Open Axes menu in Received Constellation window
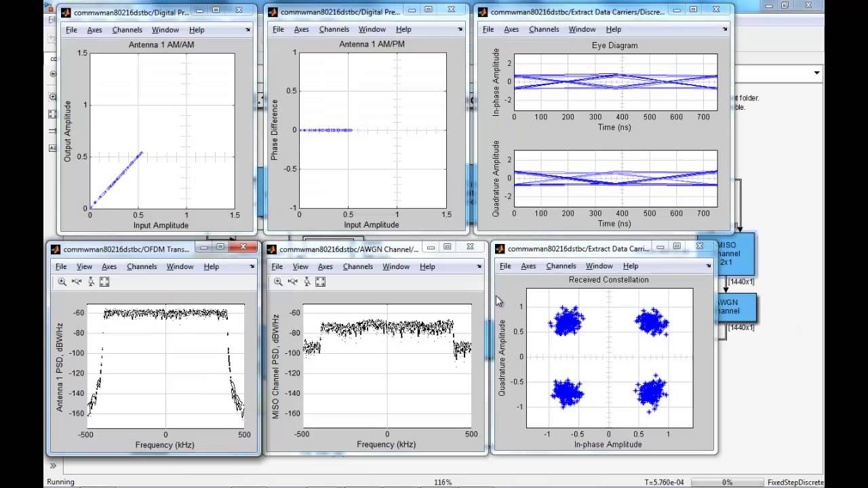Viewport: 868px width, 488px height. point(529,266)
